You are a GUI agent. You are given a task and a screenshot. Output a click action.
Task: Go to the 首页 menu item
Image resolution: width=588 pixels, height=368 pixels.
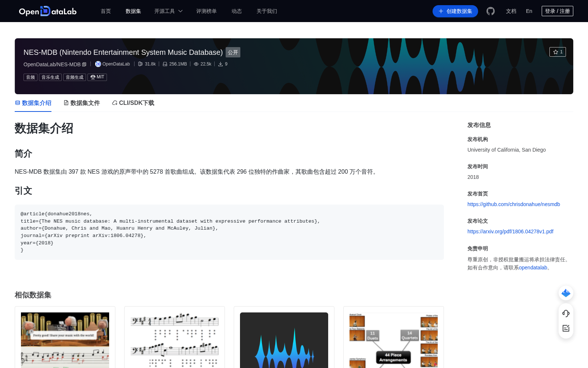tap(106, 11)
